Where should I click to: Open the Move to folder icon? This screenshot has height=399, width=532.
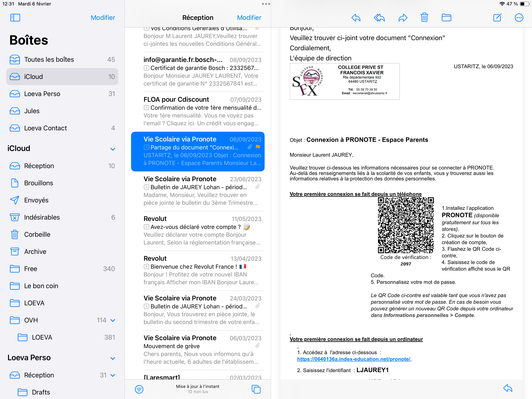(x=446, y=18)
